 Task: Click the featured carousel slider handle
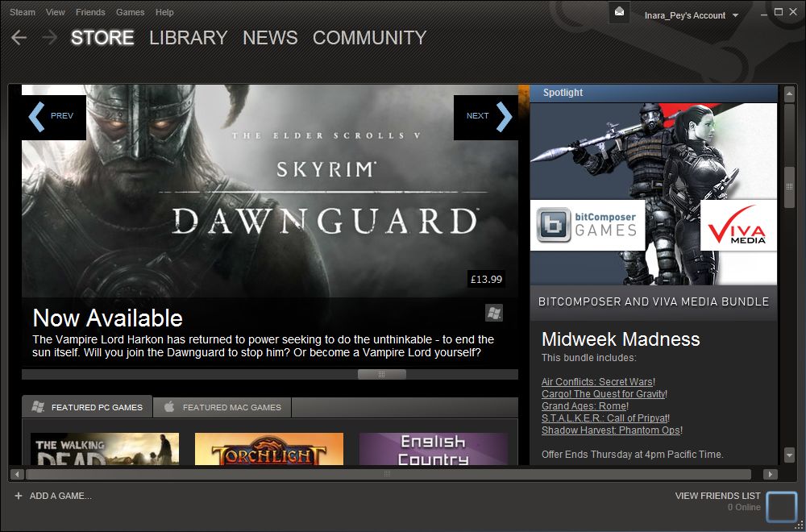(x=381, y=374)
